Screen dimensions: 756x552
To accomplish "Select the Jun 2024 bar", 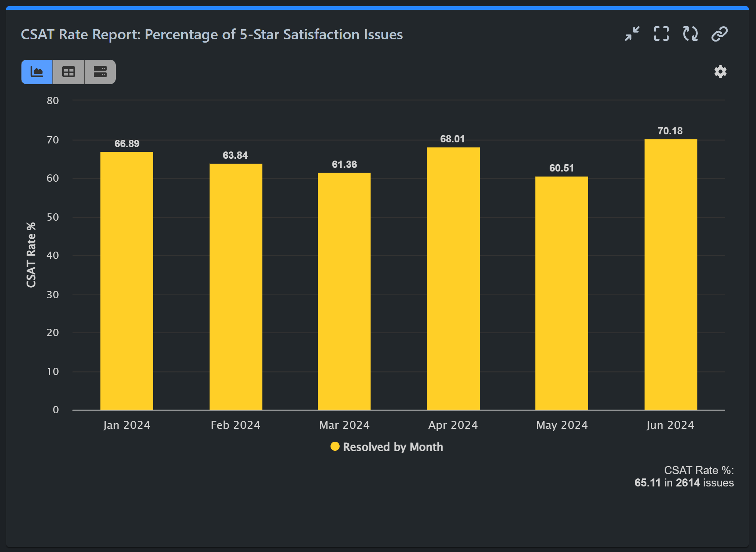I will pos(670,273).
